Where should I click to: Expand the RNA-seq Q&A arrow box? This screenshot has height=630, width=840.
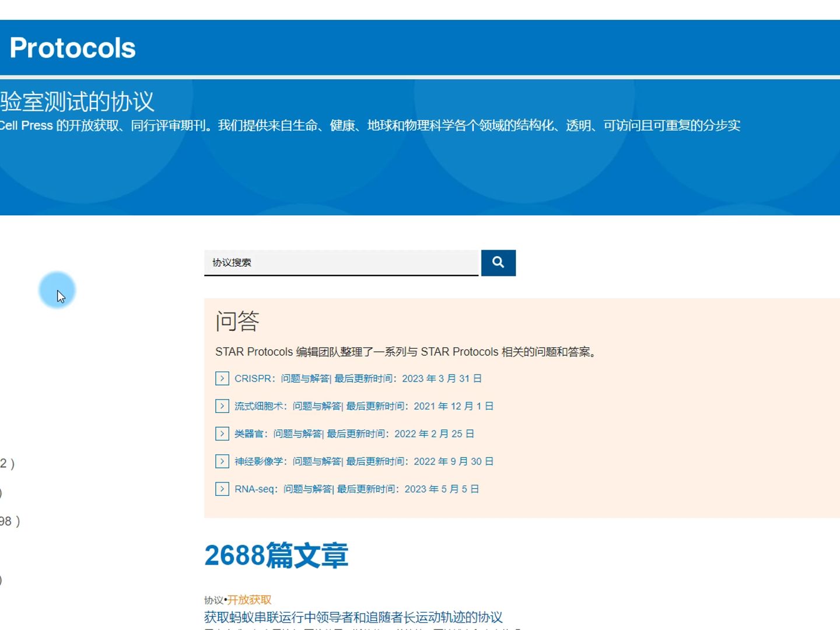click(x=222, y=489)
